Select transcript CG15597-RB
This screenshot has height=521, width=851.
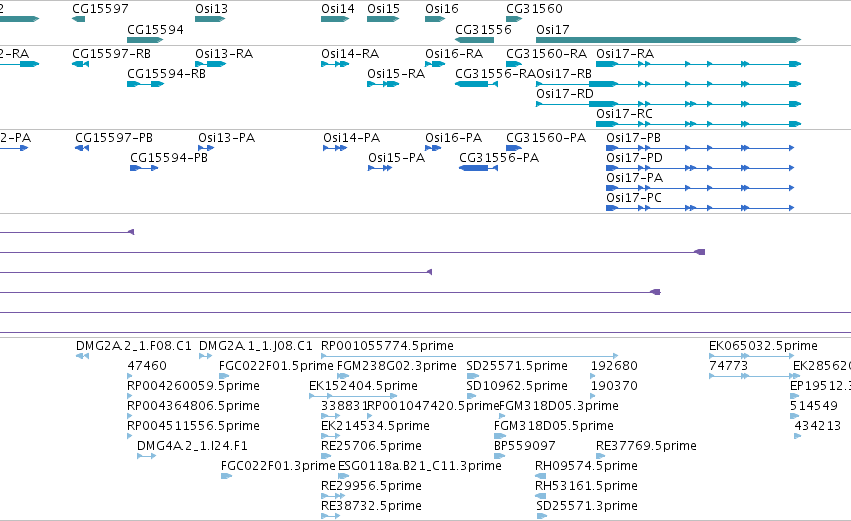(x=111, y=54)
